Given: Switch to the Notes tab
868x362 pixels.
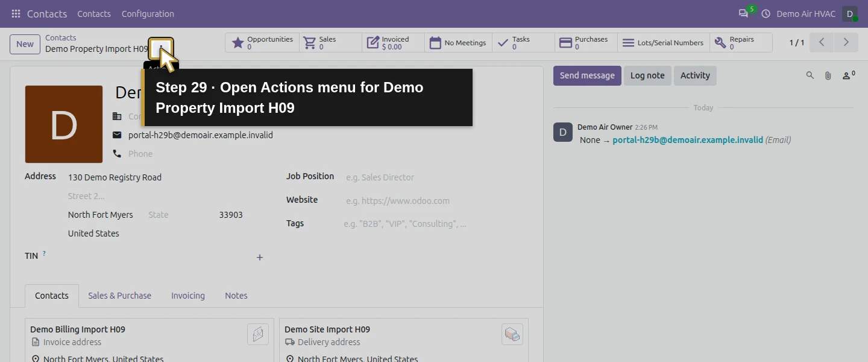Looking at the screenshot, I should [x=236, y=296].
